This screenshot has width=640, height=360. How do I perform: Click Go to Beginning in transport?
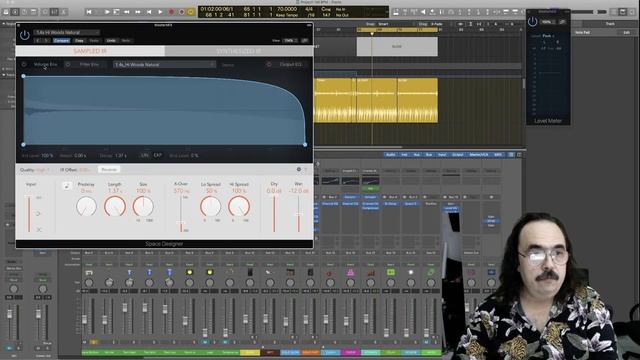pyautogui.click(x=89, y=12)
